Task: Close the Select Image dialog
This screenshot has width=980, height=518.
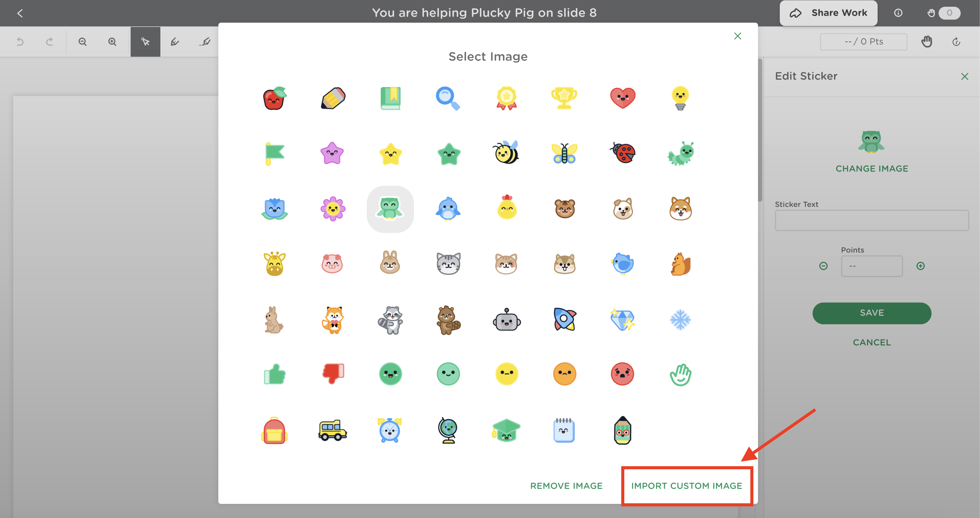Action: click(x=738, y=36)
